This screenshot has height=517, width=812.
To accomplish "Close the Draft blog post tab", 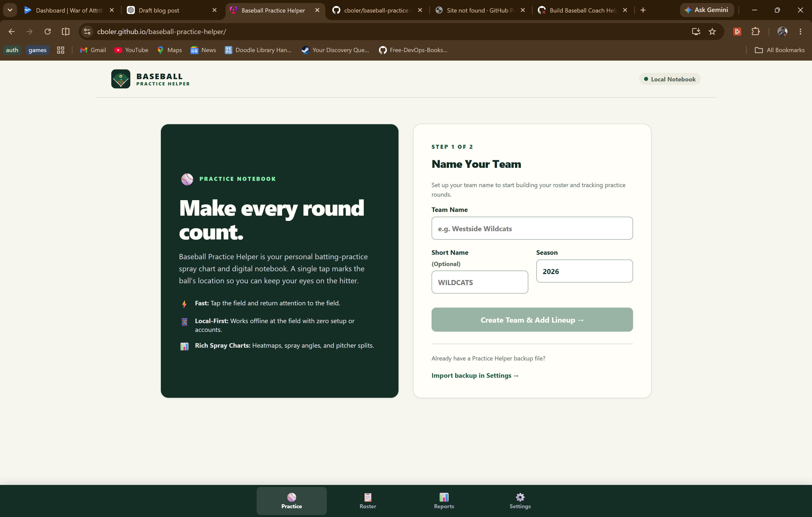I will click(x=215, y=10).
